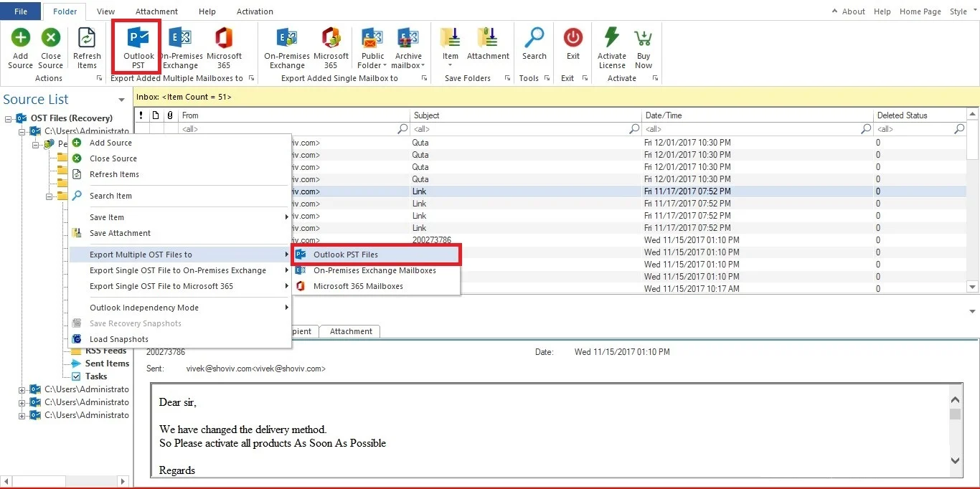The width and height of the screenshot is (980, 489).
Task: Click Refresh Items in context menu
Action: pos(179,174)
